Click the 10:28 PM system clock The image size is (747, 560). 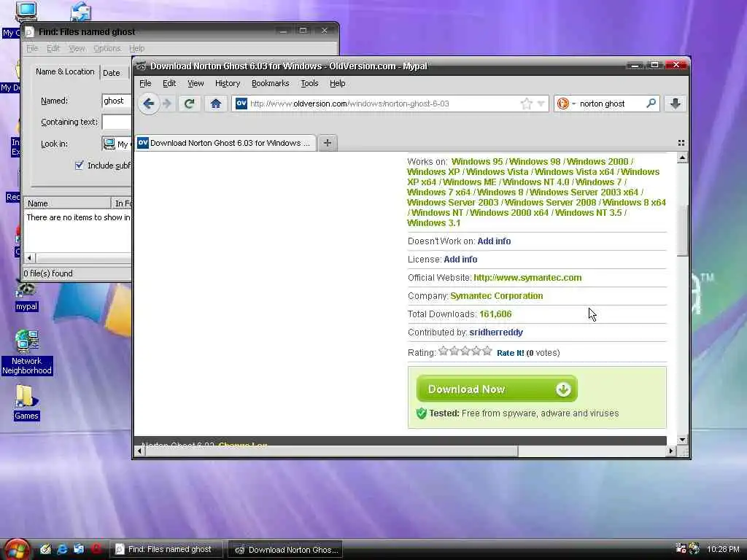[723, 549]
